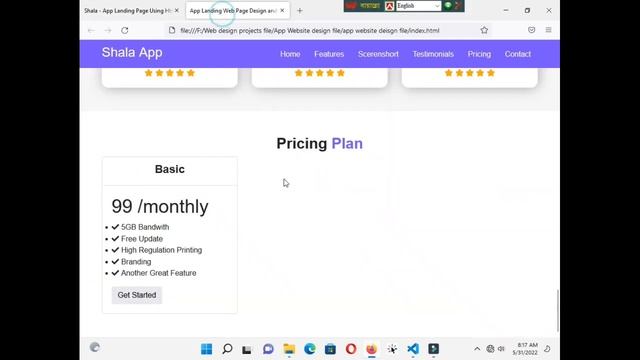Click Another Great Feature list item
Screen dimensions: 640x360
click(158, 273)
